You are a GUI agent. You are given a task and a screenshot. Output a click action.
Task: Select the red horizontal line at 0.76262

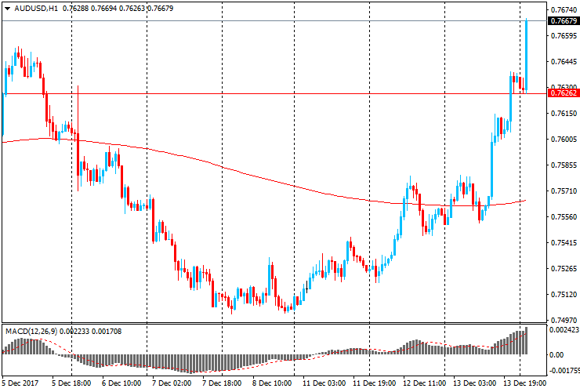[274, 93]
